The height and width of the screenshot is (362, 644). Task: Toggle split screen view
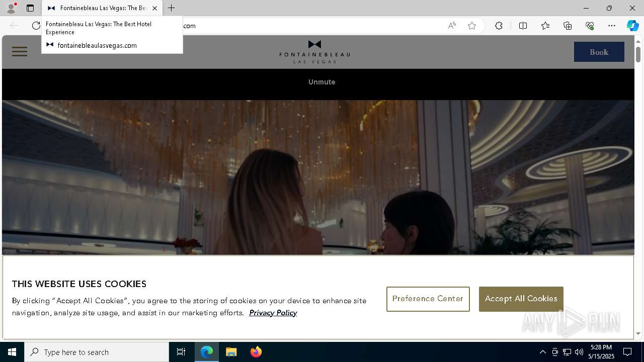523,26
